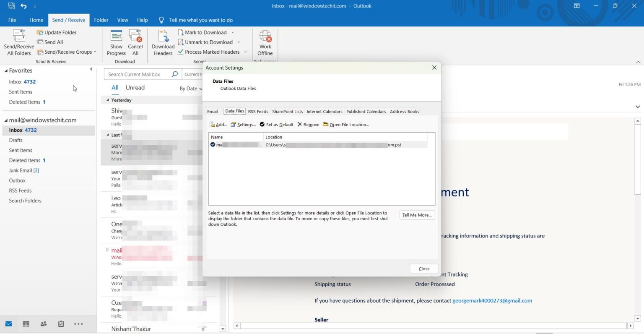Click the Cancel All icon
The height and width of the screenshot is (334, 644).
pyautogui.click(x=135, y=42)
